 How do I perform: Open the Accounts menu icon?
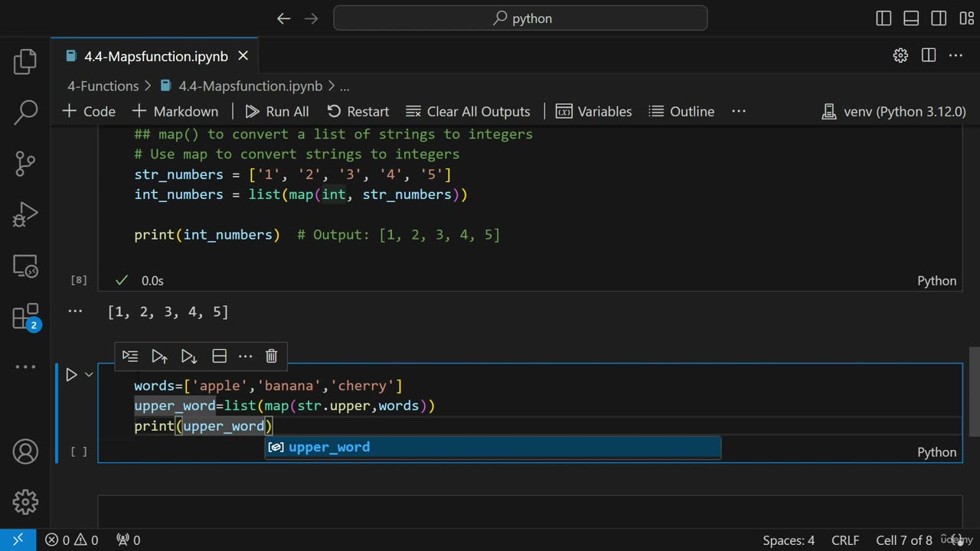(25, 452)
